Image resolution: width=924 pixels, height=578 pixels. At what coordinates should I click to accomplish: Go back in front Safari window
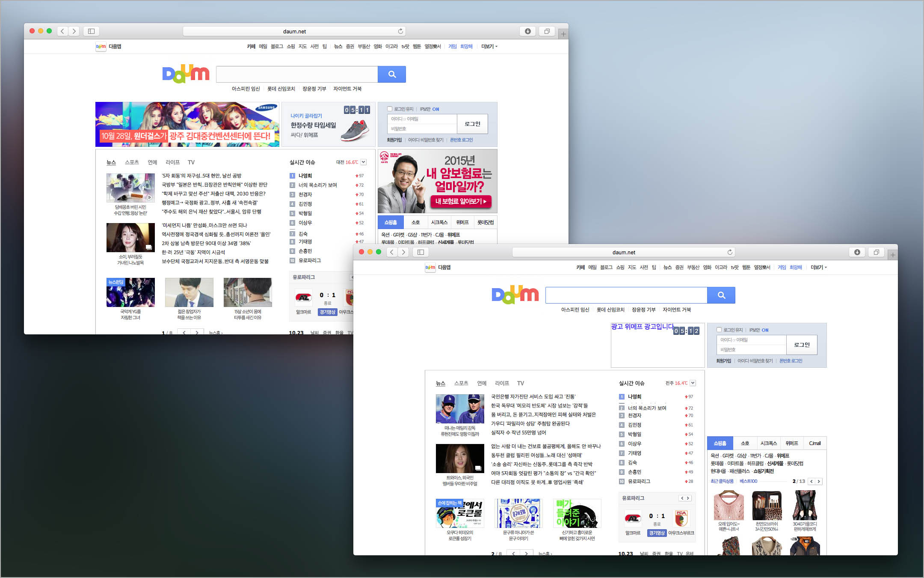(x=391, y=252)
